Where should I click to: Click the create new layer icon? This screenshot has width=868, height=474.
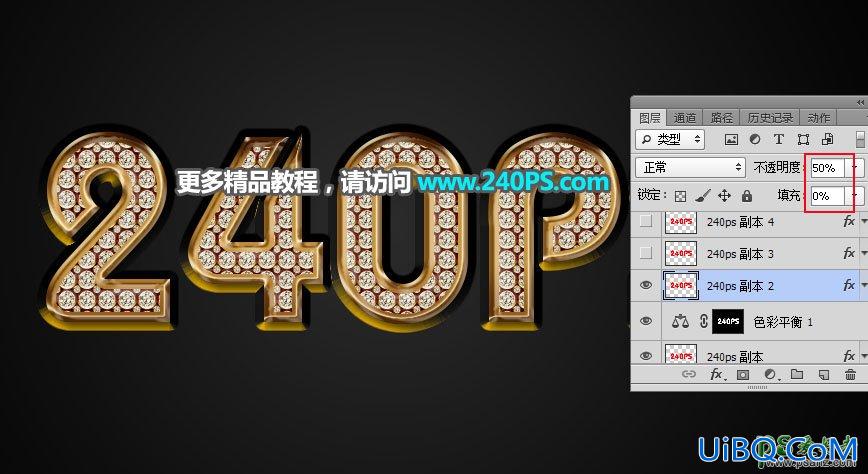click(x=824, y=375)
